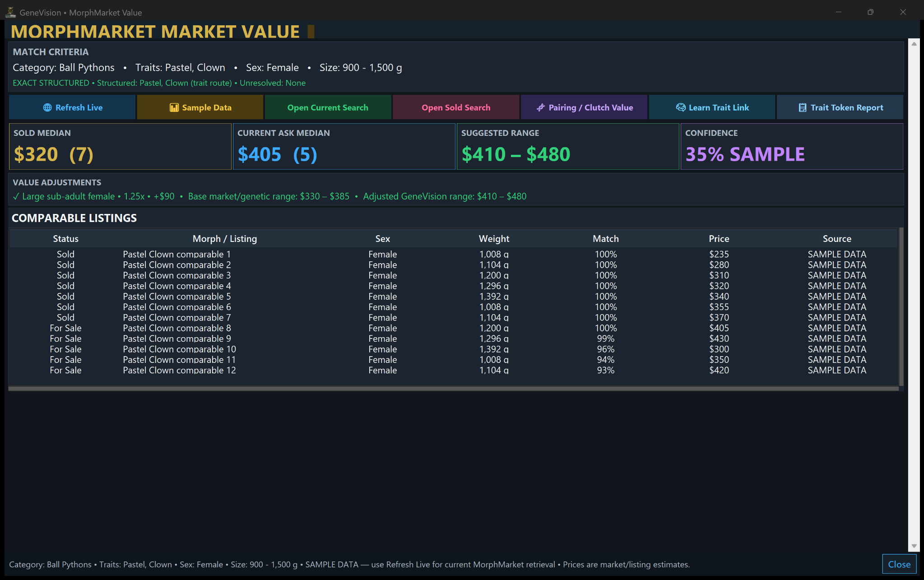Select row Pastel Clown comparable 7
The width and height of the screenshot is (924, 580).
click(453, 317)
